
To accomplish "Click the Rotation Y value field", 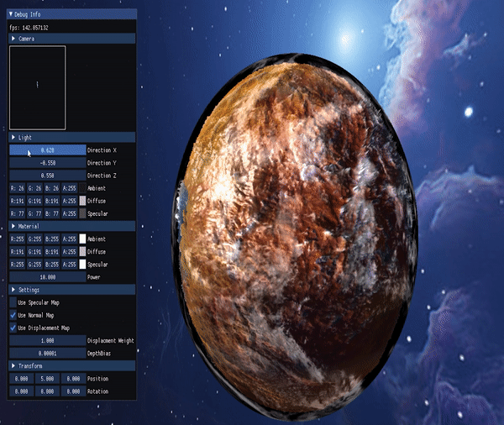I will [48, 391].
